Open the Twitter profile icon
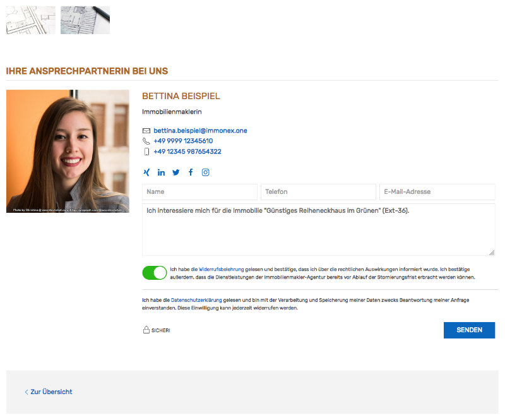The height and width of the screenshot is (420, 505). point(176,172)
